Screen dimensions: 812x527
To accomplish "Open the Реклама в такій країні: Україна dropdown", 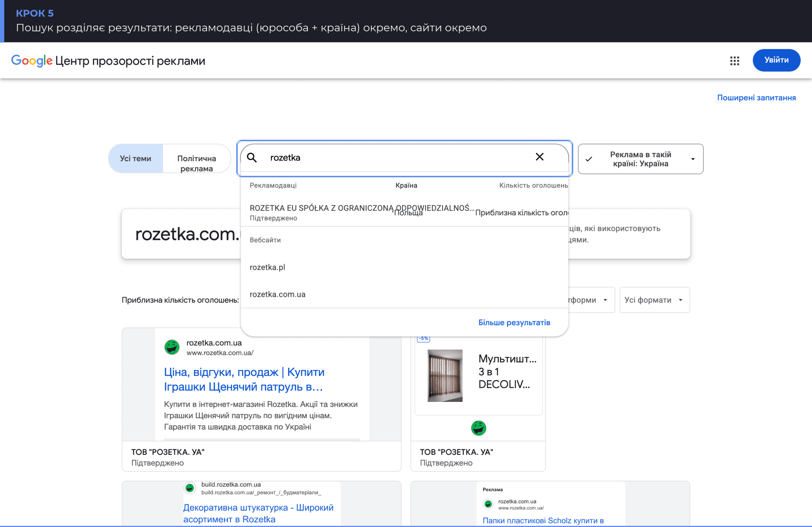I will pyautogui.click(x=640, y=159).
